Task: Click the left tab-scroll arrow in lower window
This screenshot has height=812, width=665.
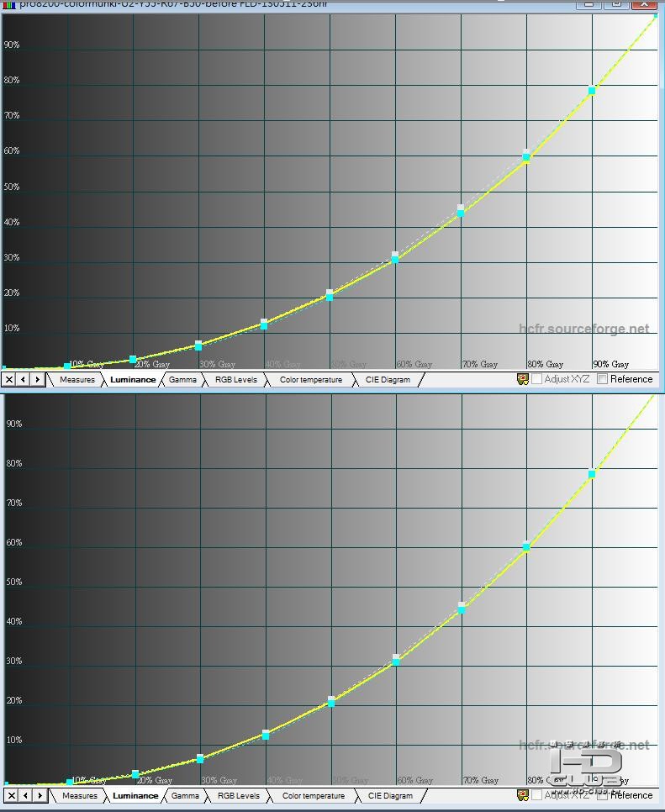Action: (26, 795)
